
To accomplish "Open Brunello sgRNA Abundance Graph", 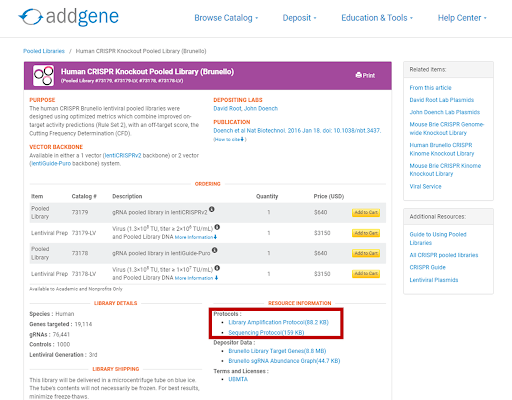I will pyautogui.click(x=284, y=361).
